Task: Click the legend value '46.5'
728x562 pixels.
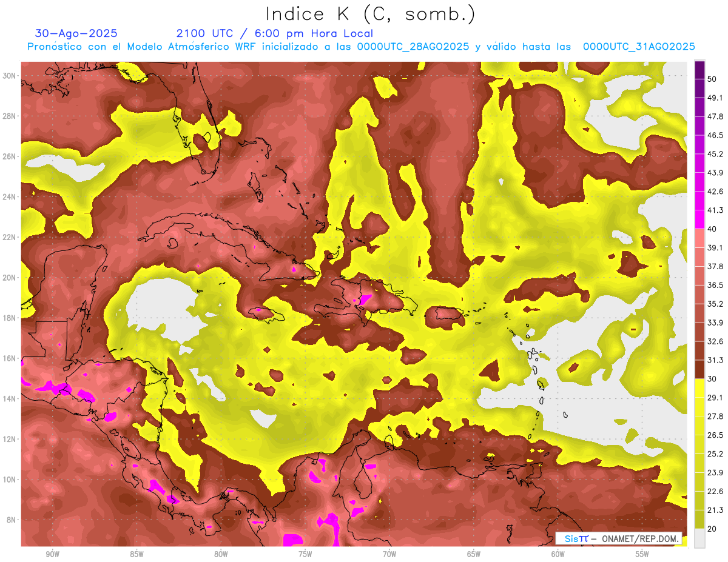Action: click(715, 135)
